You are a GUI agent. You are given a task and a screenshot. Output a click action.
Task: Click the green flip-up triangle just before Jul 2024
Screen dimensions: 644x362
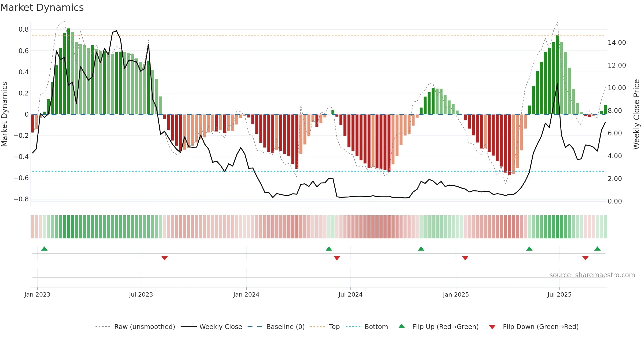tap(329, 249)
